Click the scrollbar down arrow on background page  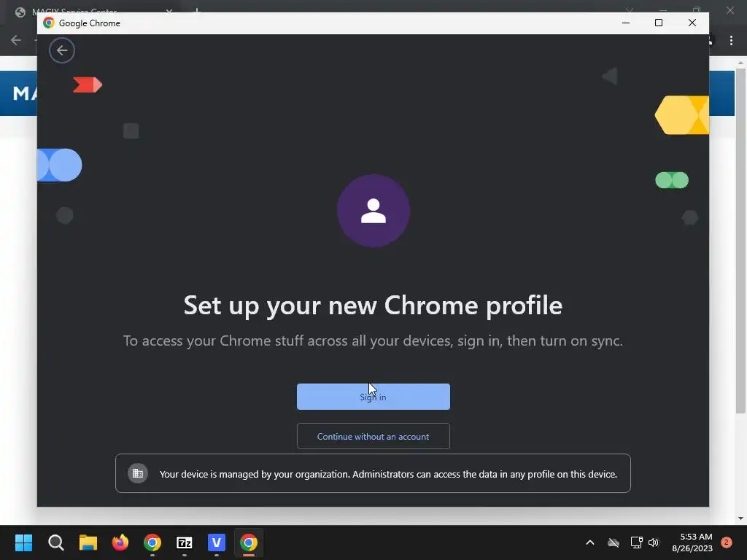[741, 518]
